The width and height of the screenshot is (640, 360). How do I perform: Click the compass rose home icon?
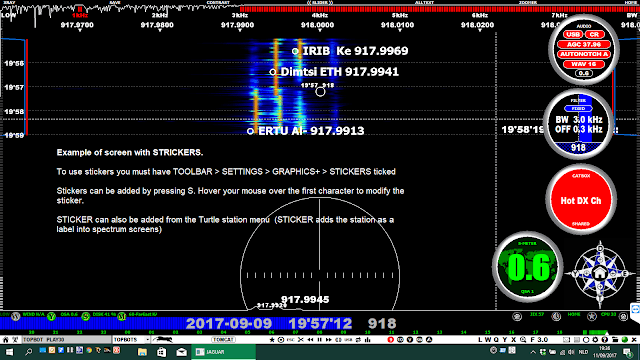click(x=600, y=273)
